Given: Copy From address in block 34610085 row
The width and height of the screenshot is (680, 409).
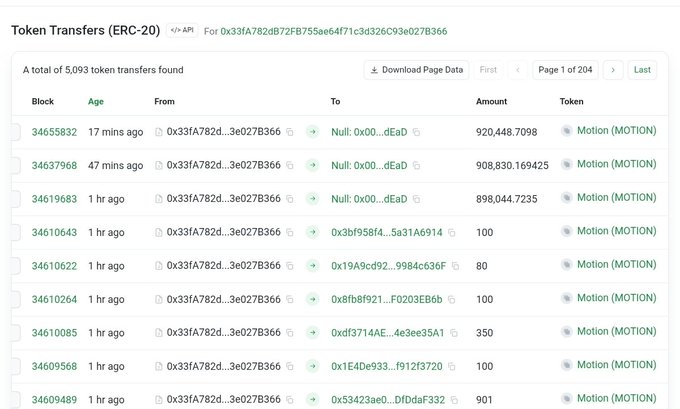Looking at the screenshot, I should 290,333.
